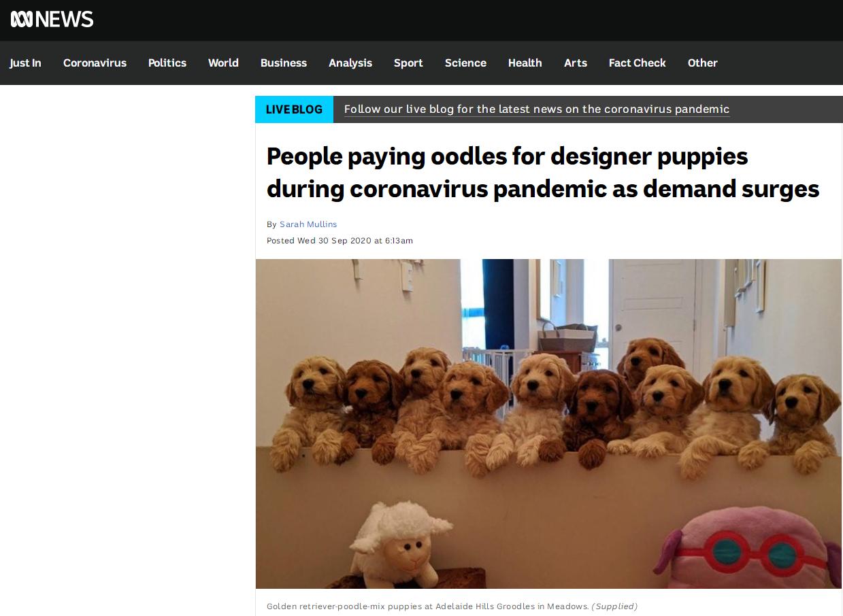
Task: Open the Sport section
Action: tap(408, 63)
